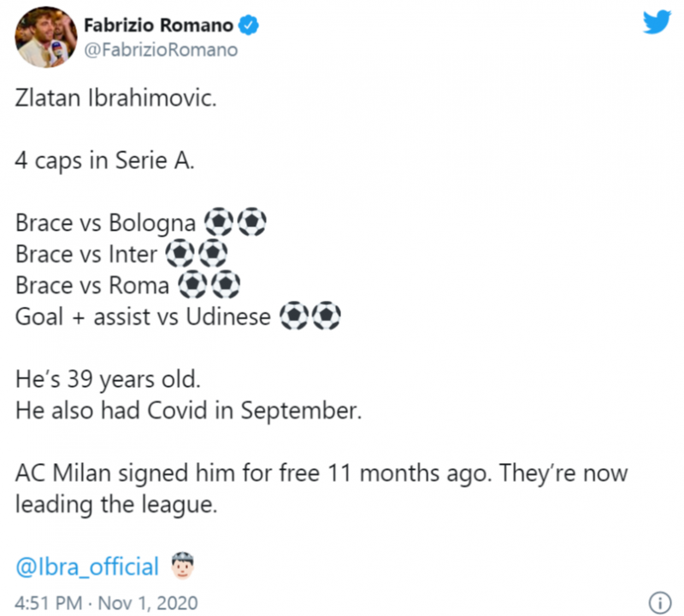Click the emoji beside @Ibra_official
Viewport: 684px width, 616px height.
click(x=183, y=566)
